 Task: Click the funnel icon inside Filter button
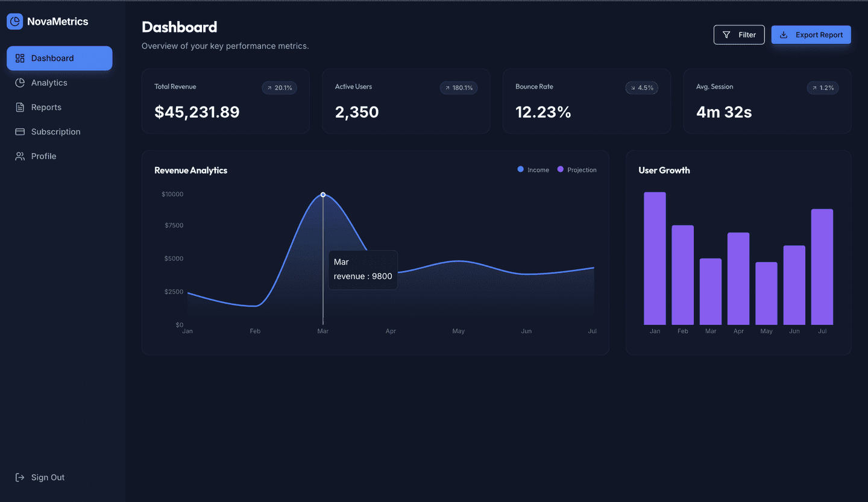(728, 34)
